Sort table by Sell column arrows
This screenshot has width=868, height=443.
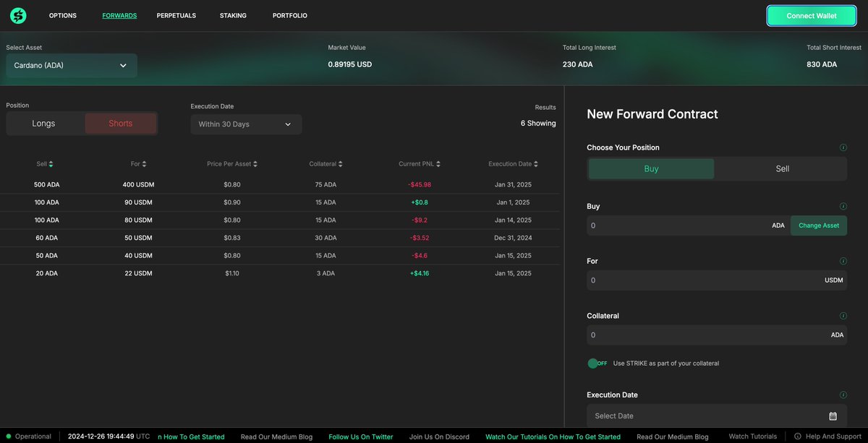(x=51, y=164)
